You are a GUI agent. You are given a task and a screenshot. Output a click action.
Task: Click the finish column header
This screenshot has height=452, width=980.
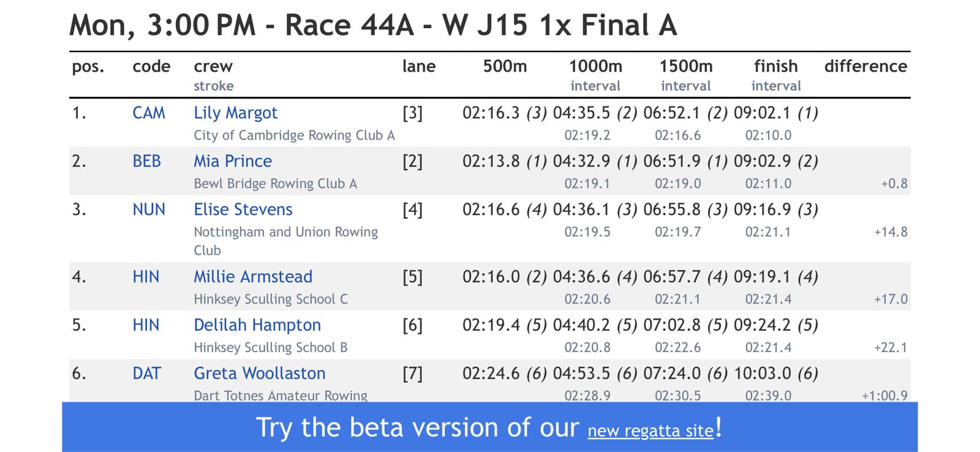tap(775, 67)
